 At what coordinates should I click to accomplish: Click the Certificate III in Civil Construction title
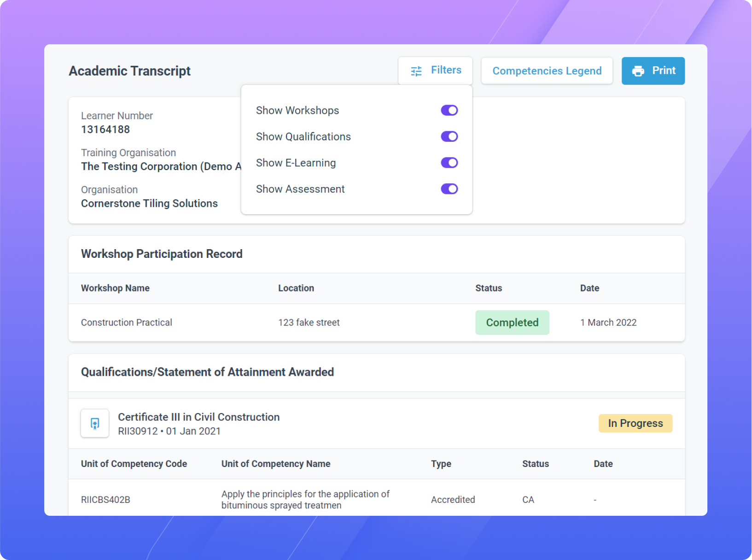198,417
